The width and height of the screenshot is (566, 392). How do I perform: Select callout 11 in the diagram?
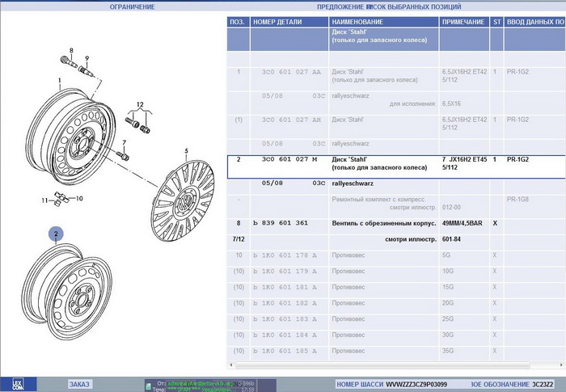point(44,200)
